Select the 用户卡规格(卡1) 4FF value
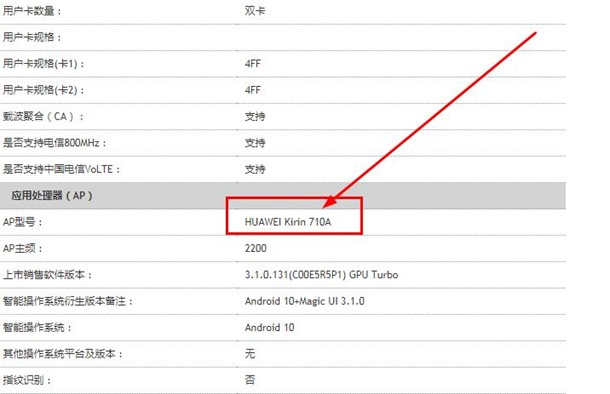This screenshot has width=610, height=394. click(252, 64)
